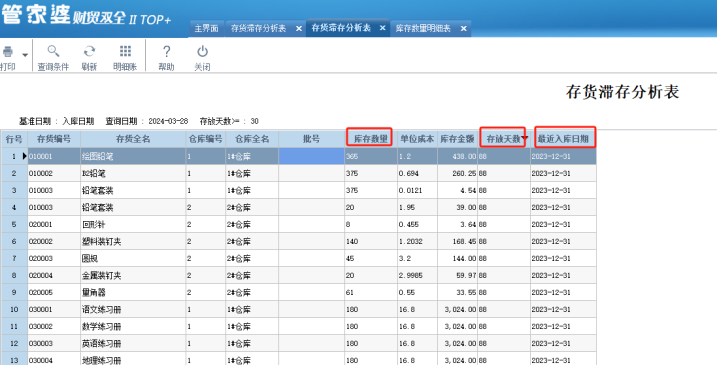Image resolution: width=718 pixels, height=365 pixels.
Task: Click item code 020005
Action: click(54, 292)
